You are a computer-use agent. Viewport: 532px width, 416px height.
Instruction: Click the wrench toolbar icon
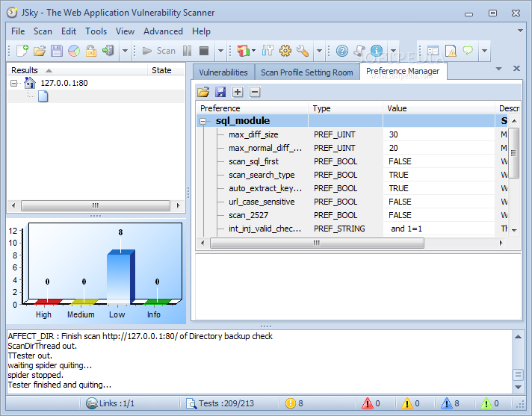pos(303,51)
